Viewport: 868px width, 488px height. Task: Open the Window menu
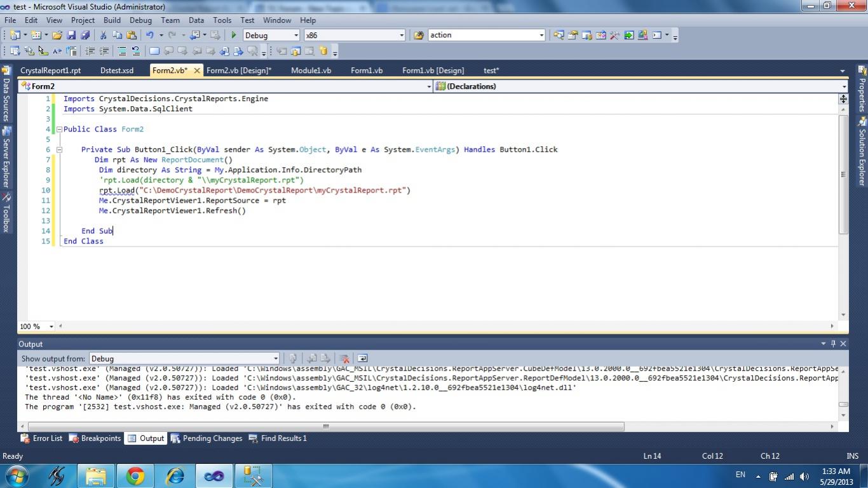pos(277,20)
